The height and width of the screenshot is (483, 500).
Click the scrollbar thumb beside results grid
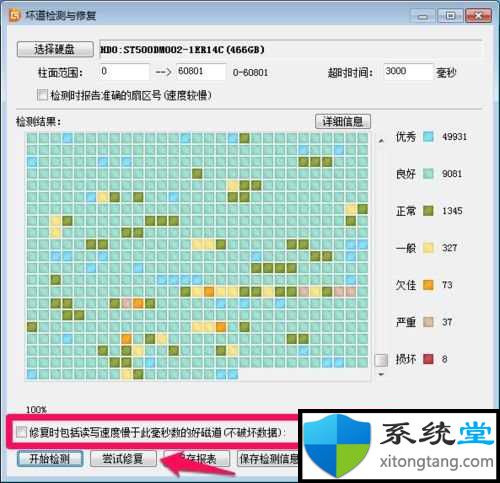click(381, 360)
